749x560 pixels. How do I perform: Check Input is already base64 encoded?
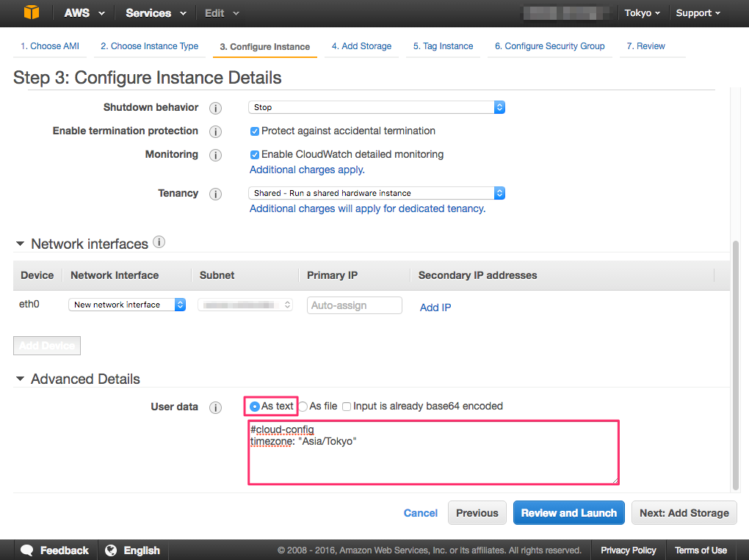[347, 407]
